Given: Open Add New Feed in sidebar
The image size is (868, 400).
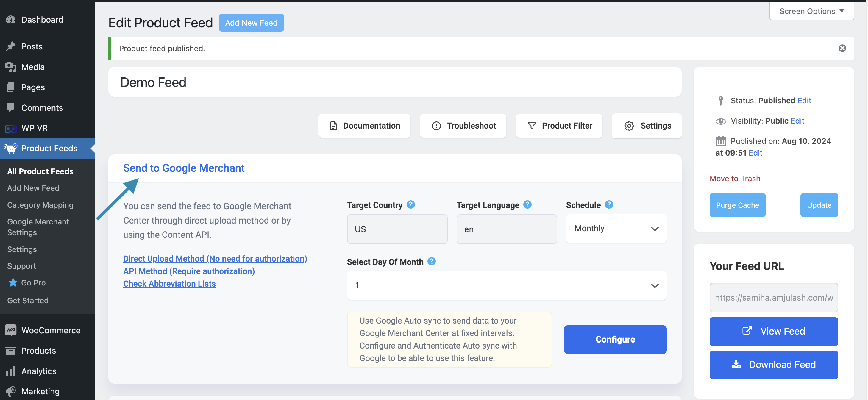Looking at the screenshot, I should 33,188.
